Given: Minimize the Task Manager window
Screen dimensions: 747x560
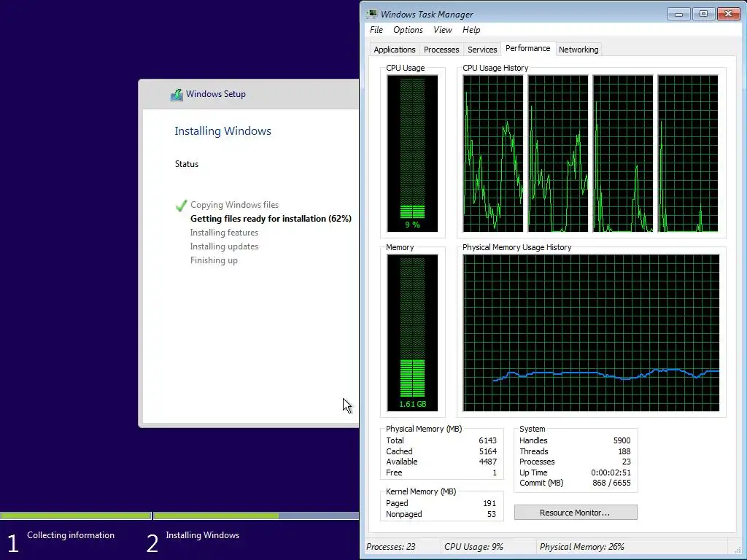Looking at the screenshot, I should 679,14.
